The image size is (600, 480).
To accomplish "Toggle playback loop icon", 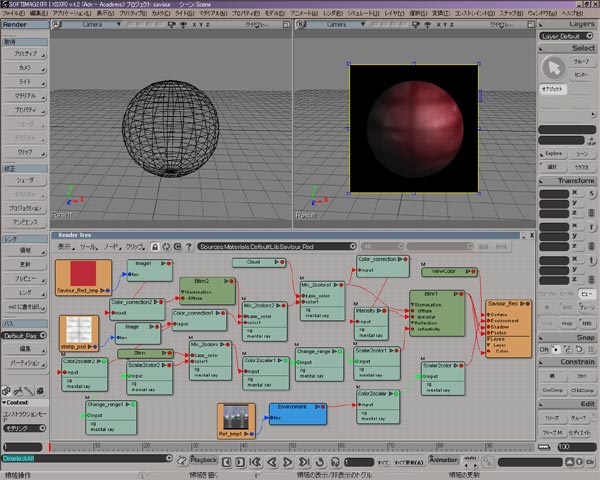I will [320, 462].
